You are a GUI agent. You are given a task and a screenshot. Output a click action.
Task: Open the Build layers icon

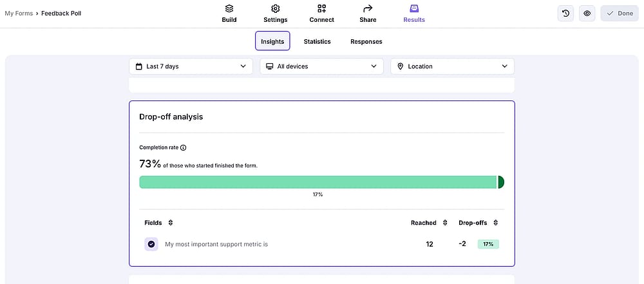coord(229,8)
